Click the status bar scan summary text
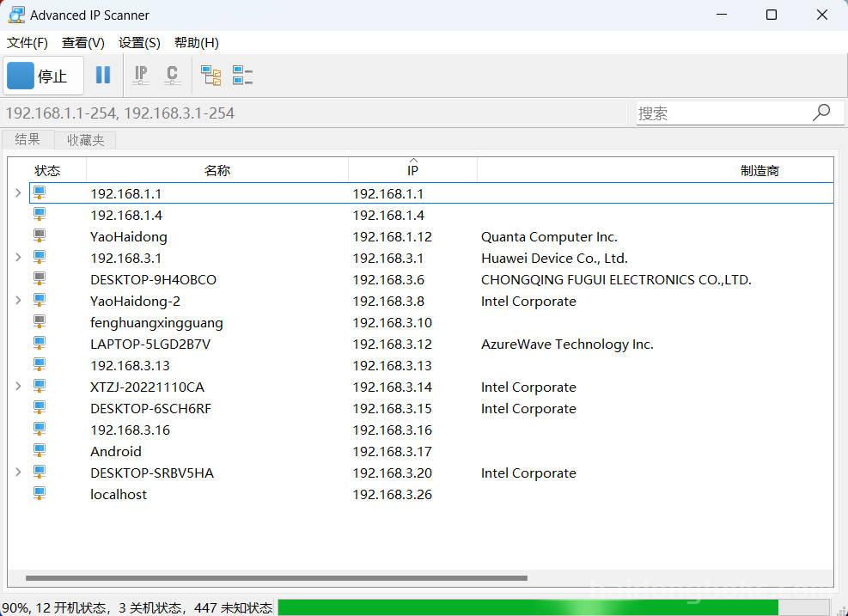 [137, 608]
